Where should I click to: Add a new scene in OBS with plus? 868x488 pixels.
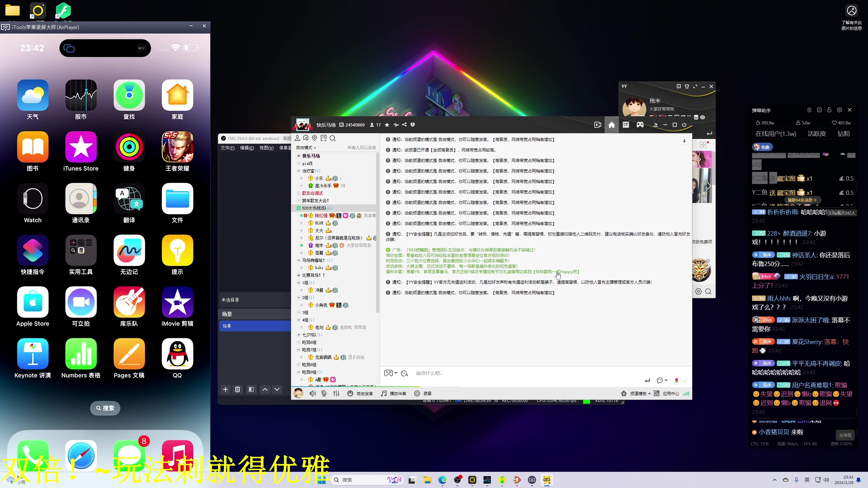point(225,389)
